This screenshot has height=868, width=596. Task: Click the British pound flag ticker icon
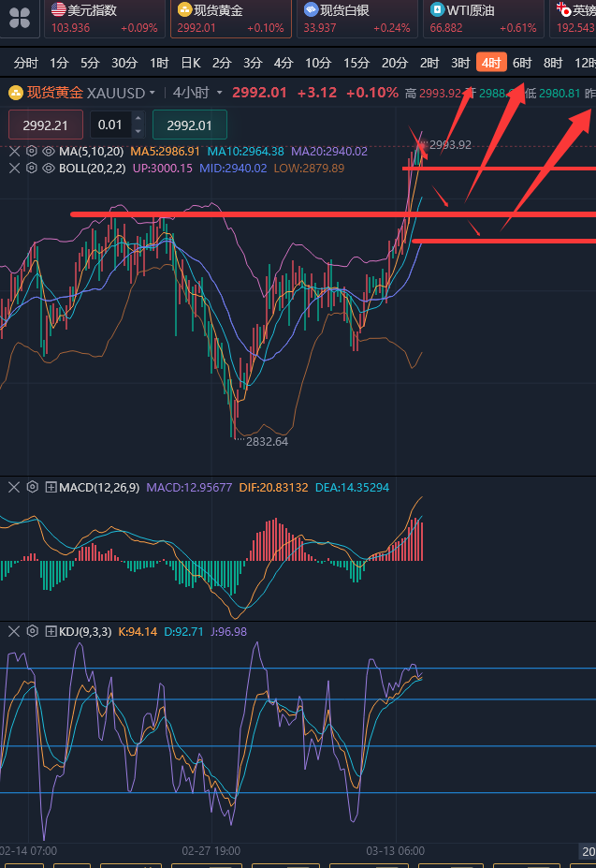pos(563,9)
